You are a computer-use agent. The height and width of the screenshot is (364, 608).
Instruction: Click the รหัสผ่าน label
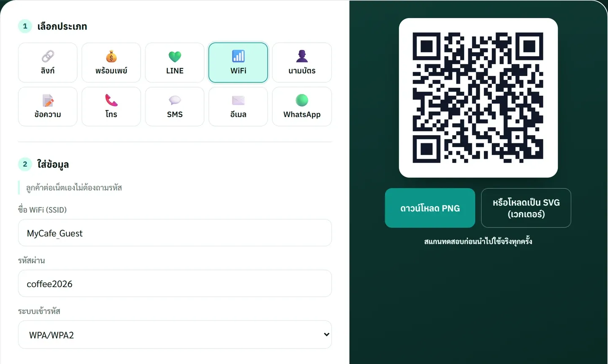31,260
